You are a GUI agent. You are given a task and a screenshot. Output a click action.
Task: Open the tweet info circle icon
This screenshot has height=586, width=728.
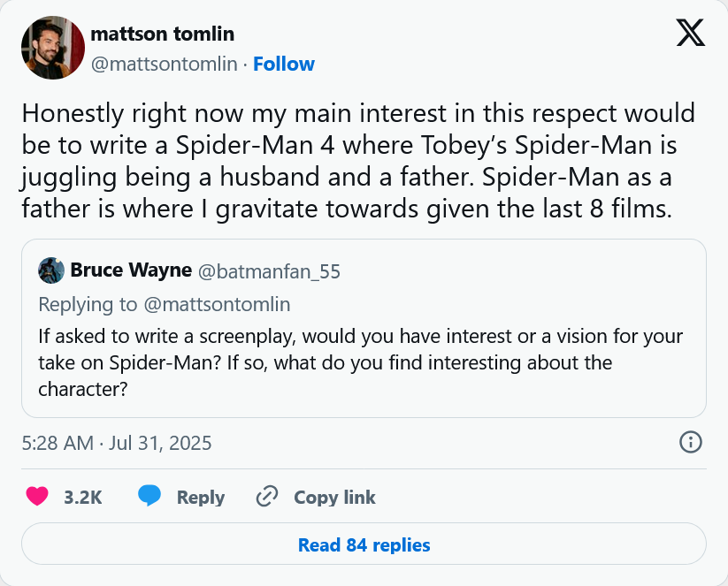690,442
